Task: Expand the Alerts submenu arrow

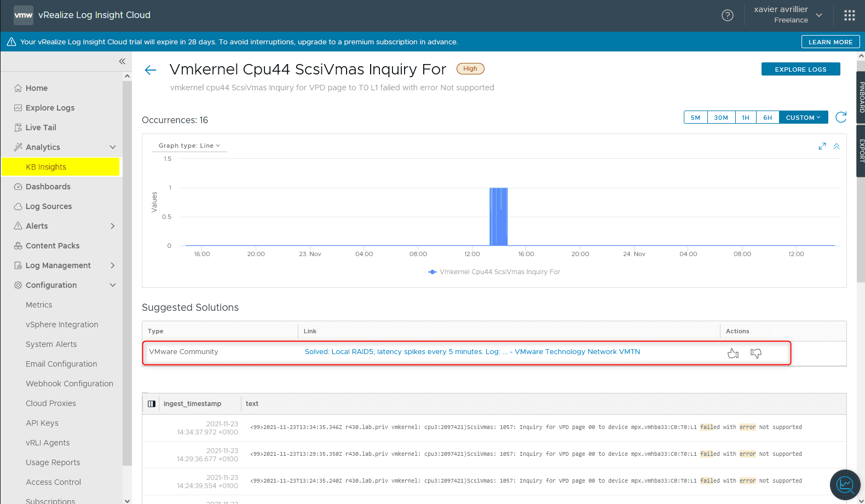Action: coord(113,226)
